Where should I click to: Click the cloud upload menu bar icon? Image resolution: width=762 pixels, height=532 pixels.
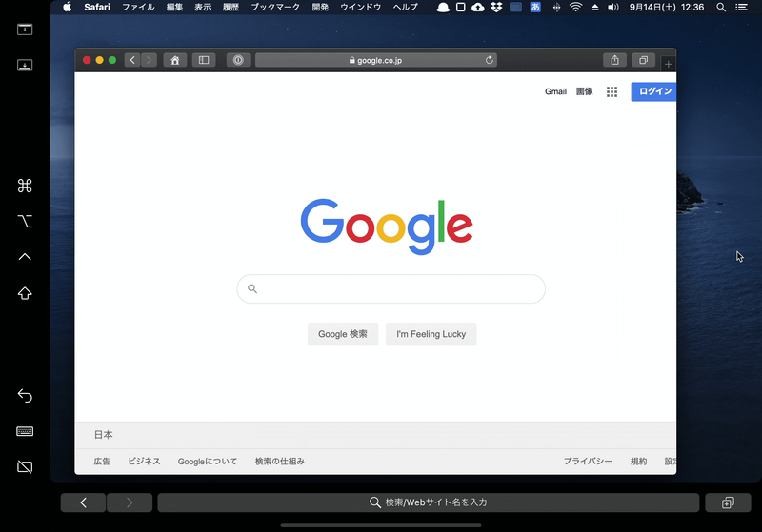tap(478, 8)
